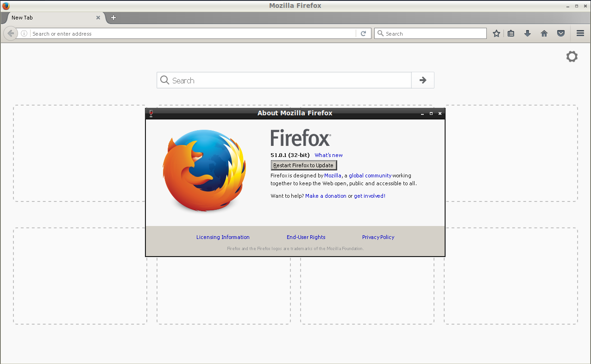591x364 pixels.
Task: Open new tab page settings gear
Action: click(x=572, y=56)
